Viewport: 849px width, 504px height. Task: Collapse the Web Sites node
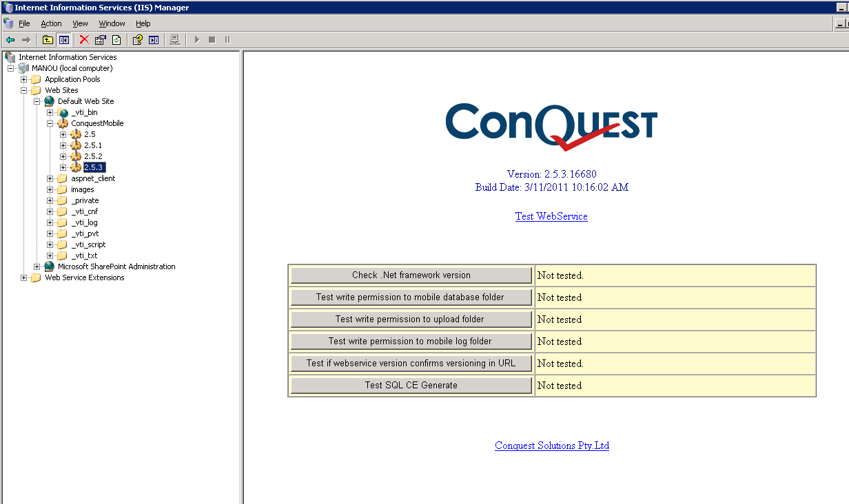(24, 90)
